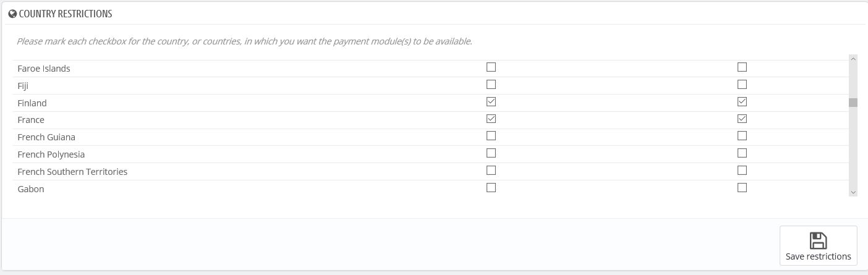Uncheck Finland in second module column
The width and height of the screenshot is (868, 275).
[742, 101]
